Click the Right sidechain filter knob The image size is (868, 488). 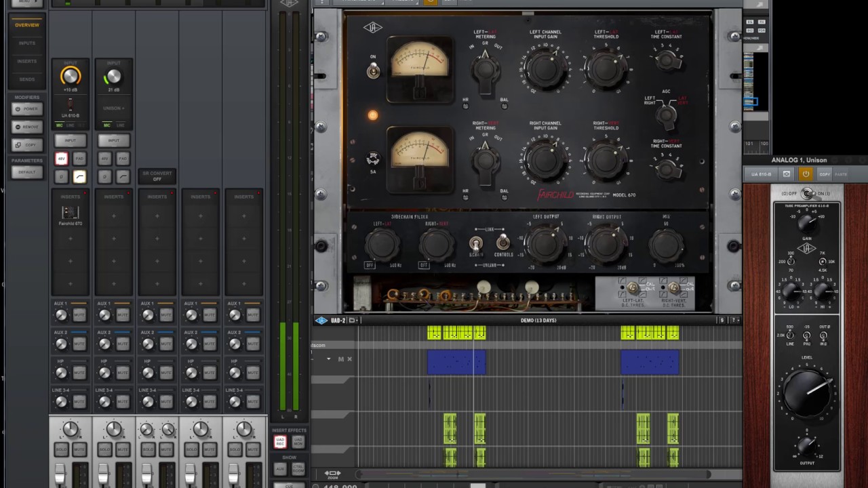[436, 245]
